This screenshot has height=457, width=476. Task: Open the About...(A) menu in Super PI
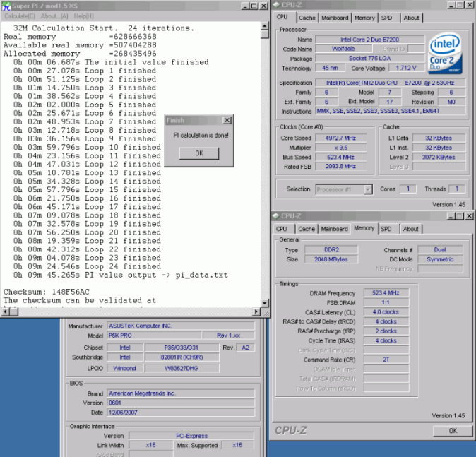54,16
